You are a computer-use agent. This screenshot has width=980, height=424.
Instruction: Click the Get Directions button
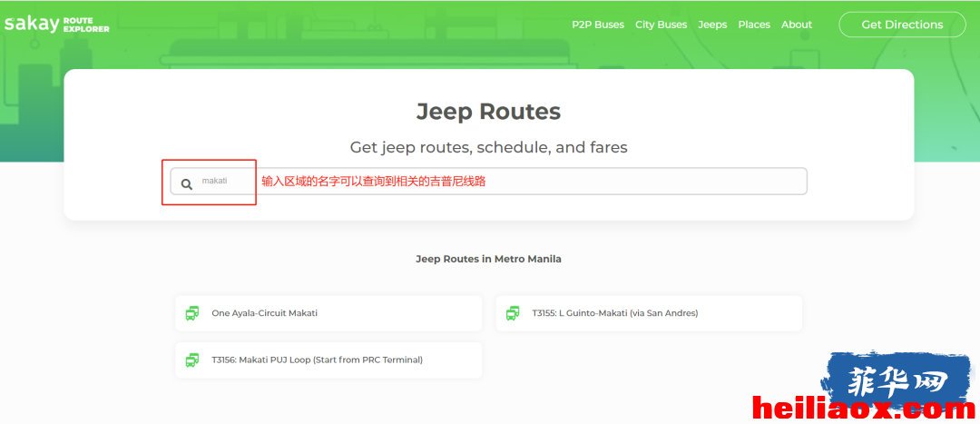pyautogui.click(x=902, y=25)
